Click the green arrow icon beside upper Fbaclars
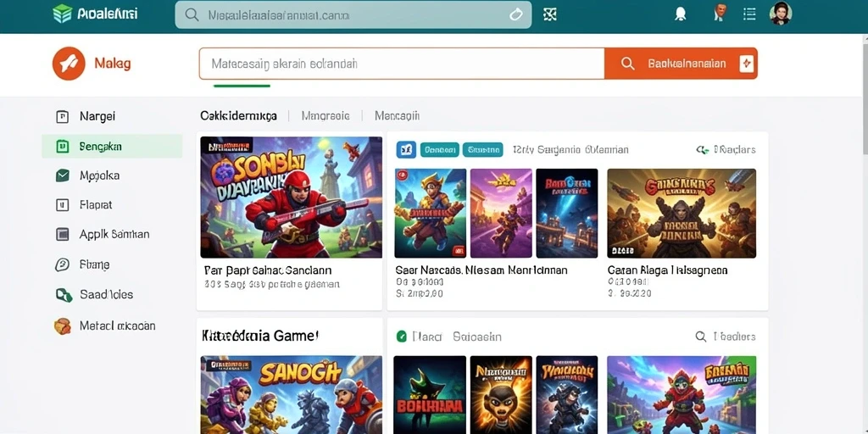Viewport: 868px width, 434px height. 703,149
